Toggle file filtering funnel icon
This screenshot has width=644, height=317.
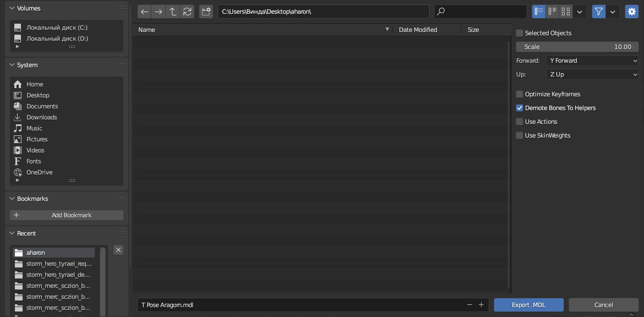[x=599, y=12]
